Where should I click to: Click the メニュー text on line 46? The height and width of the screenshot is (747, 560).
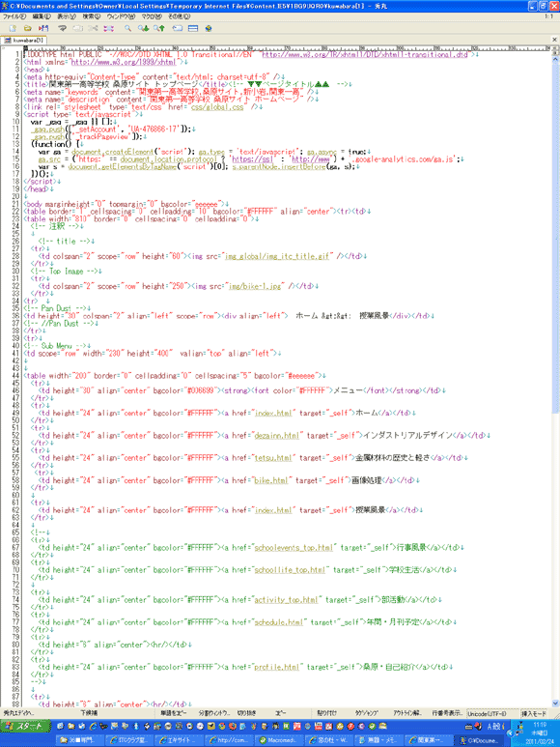[x=348, y=390]
